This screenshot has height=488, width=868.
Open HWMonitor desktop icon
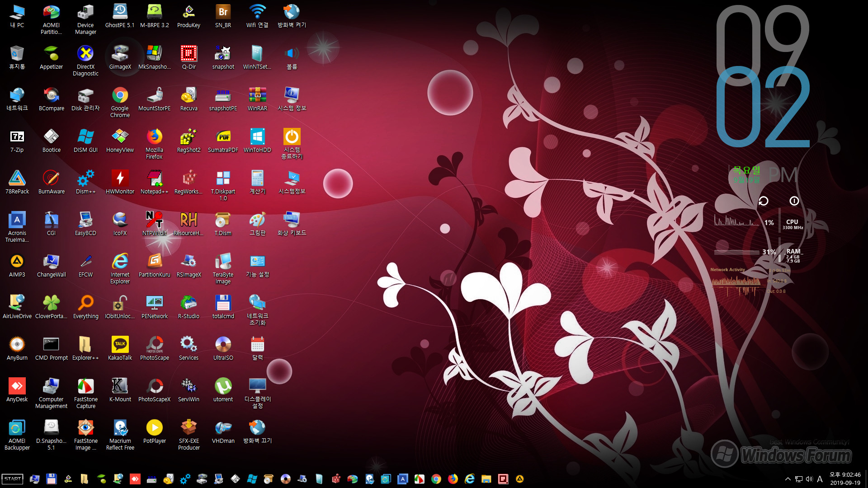(x=120, y=182)
